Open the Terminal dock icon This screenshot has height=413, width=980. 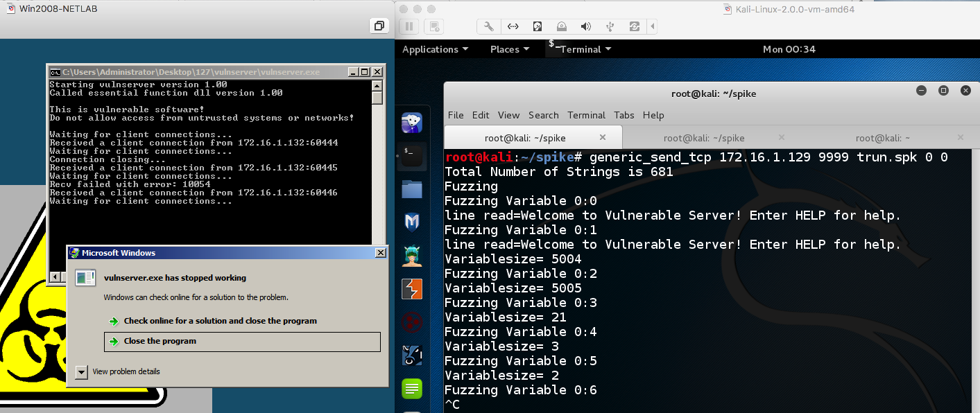point(412,155)
